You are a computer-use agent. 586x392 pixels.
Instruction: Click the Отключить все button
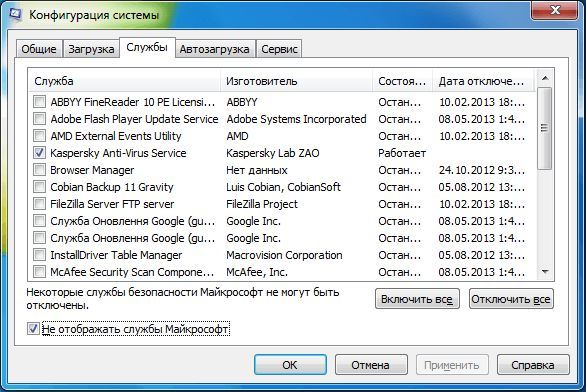pyautogui.click(x=511, y=299)
